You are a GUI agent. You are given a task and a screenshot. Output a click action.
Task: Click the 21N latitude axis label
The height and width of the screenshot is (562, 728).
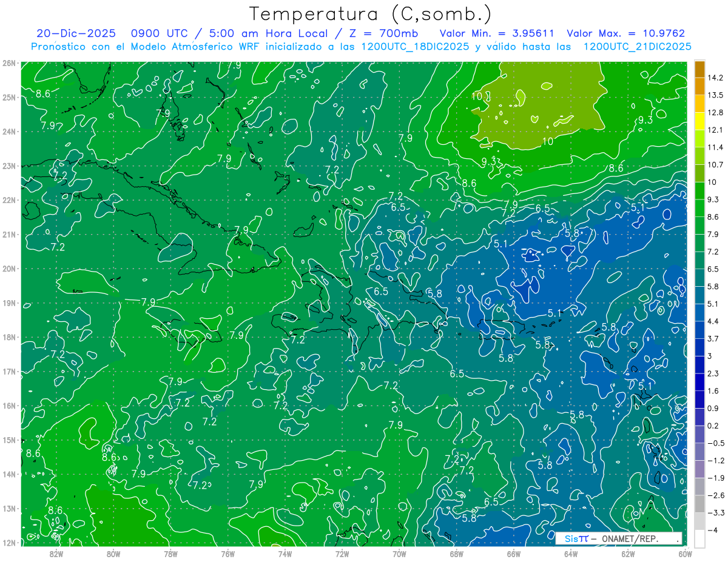[8, 234]
